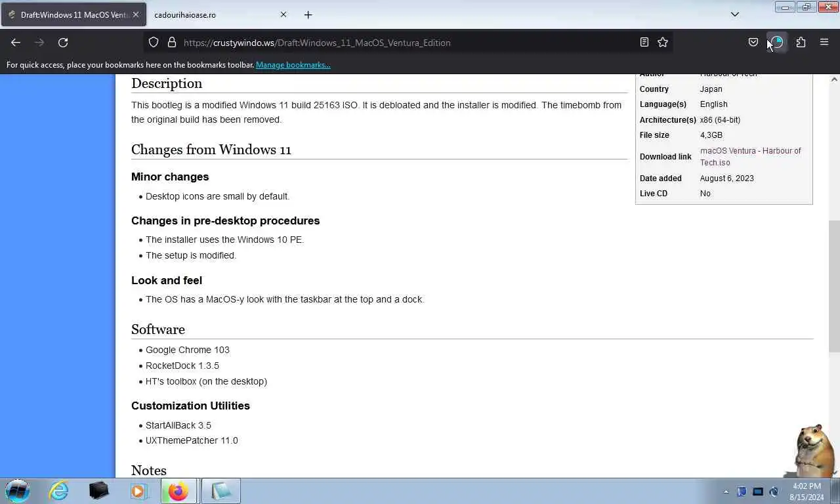Open the Extensions puzzle icon

(801, 43)
